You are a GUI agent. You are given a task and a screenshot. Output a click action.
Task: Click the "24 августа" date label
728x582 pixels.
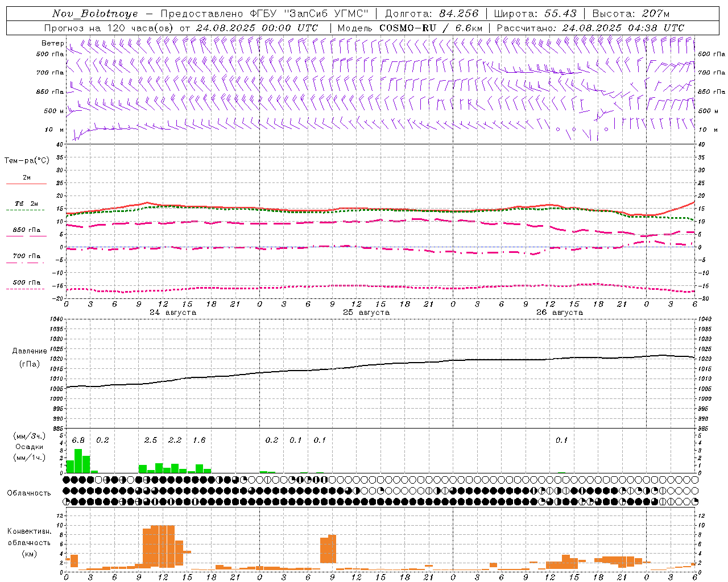pos(173,313)
